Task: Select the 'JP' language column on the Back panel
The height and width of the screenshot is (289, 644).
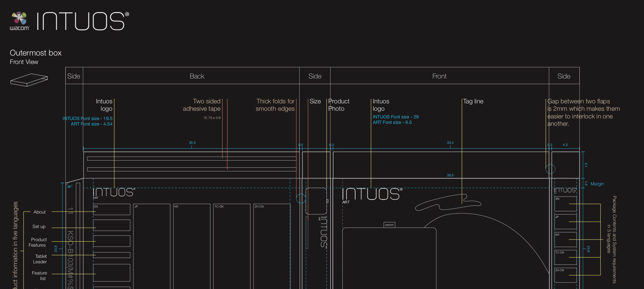Action: pos(152,246)
